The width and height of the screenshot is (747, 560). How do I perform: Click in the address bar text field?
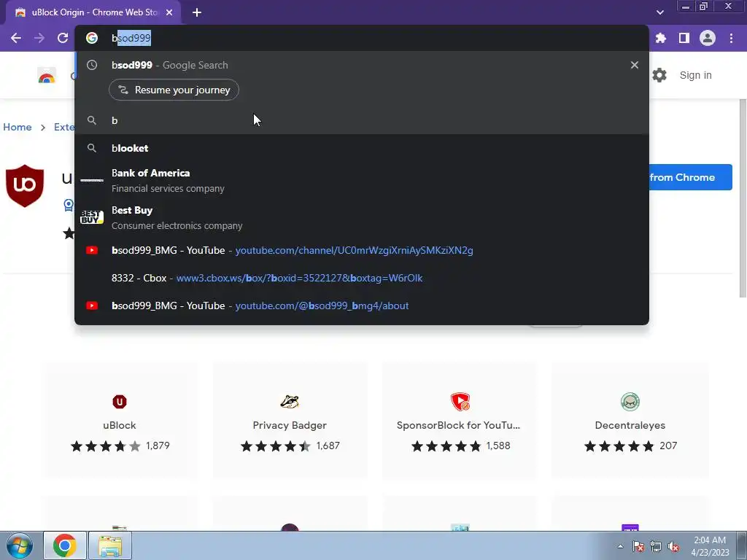point(362,38)
